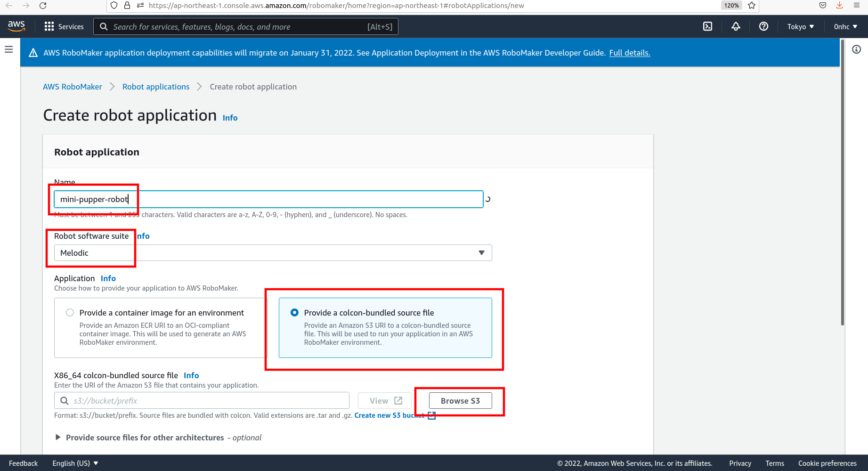Click the Name input field

(268, 199)
